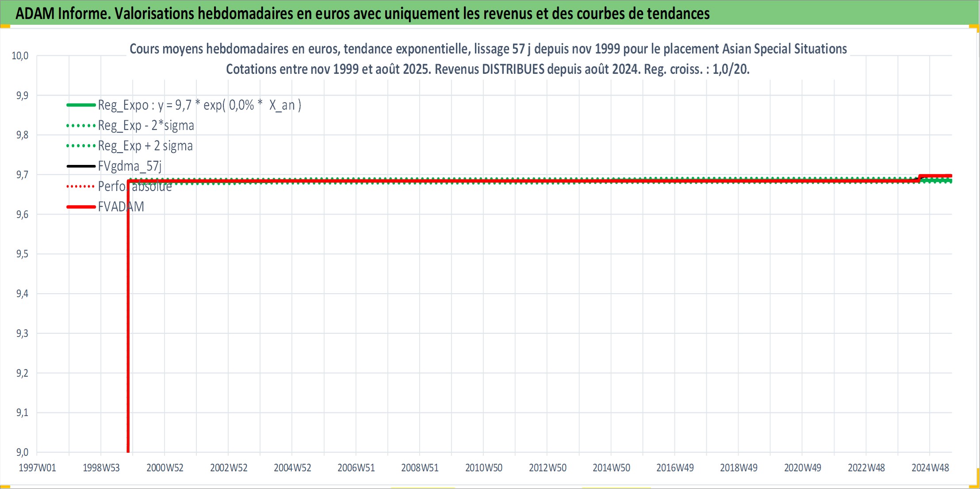Click legend entry 'FVADAM'

point(121,207)
